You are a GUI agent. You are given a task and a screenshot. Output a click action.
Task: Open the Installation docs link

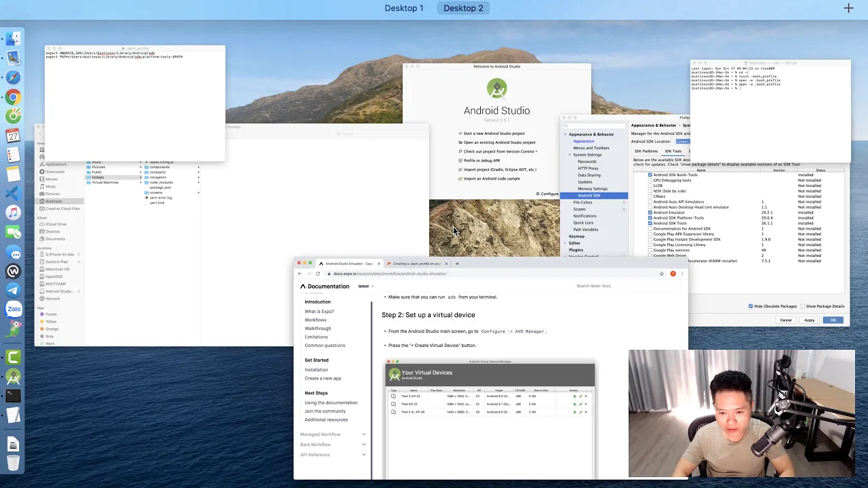pos(316,370)
